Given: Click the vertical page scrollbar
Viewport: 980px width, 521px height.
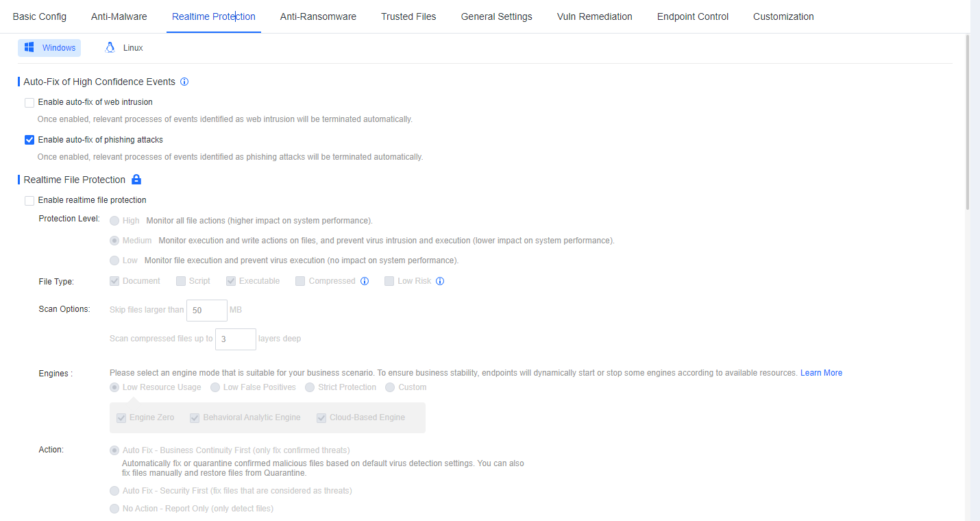Looking at the screenshot, I should 967,123.
